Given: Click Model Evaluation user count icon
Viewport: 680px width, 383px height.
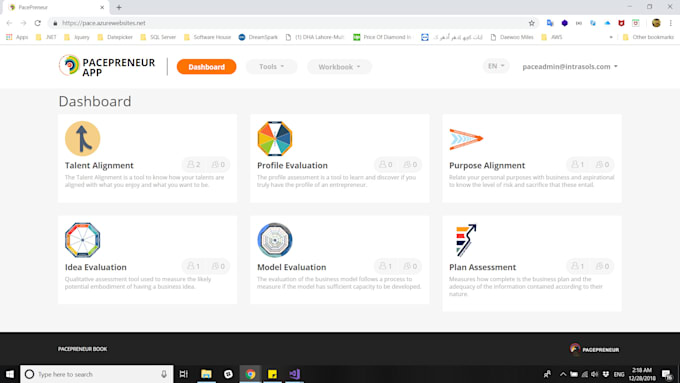Looking at the screenshot, I should click(382, 266).
